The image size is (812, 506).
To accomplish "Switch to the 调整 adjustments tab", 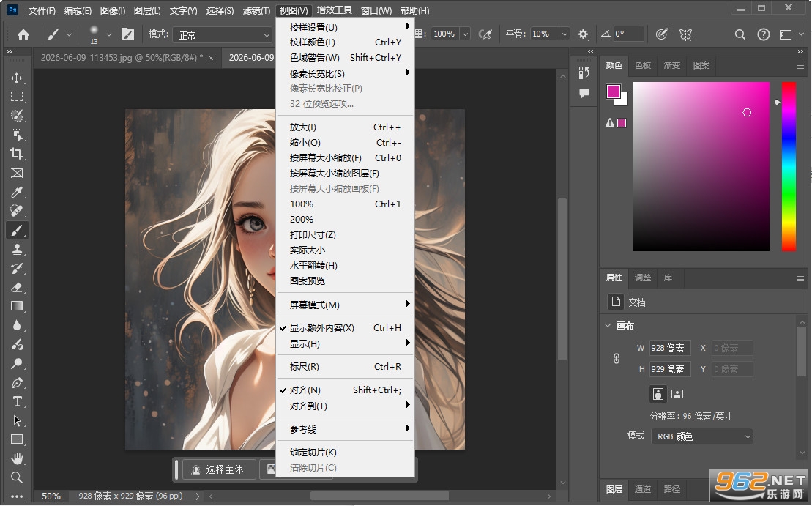I will pos(643,278).
